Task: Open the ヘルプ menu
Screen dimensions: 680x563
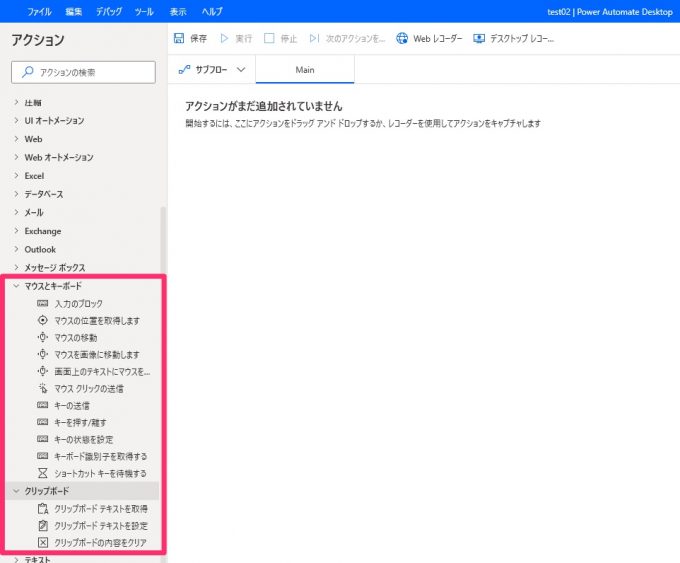Action: tap(212, 12)
